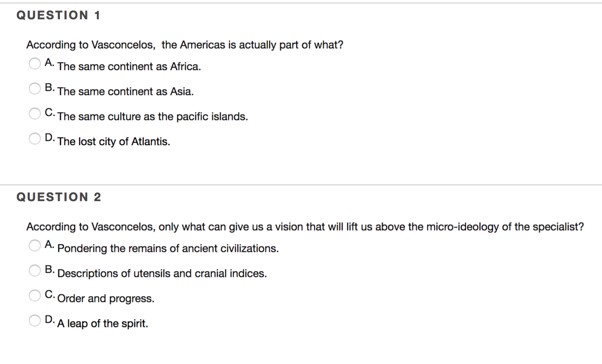Click 'The same culture as the pacific islands'

152,116
